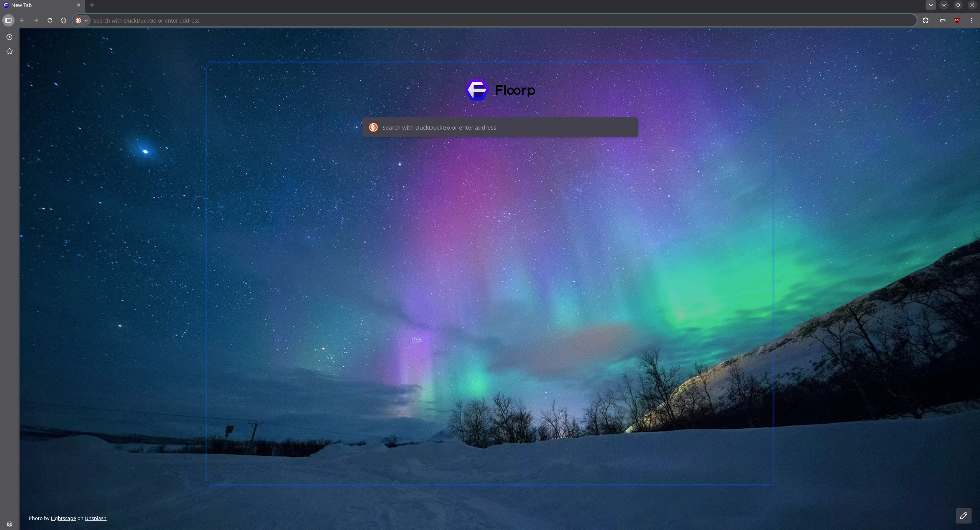The height and width of the screenshot is (530, 980).
Task: Go to the home page
Action: pyautogui.click(x=63, y=20)
